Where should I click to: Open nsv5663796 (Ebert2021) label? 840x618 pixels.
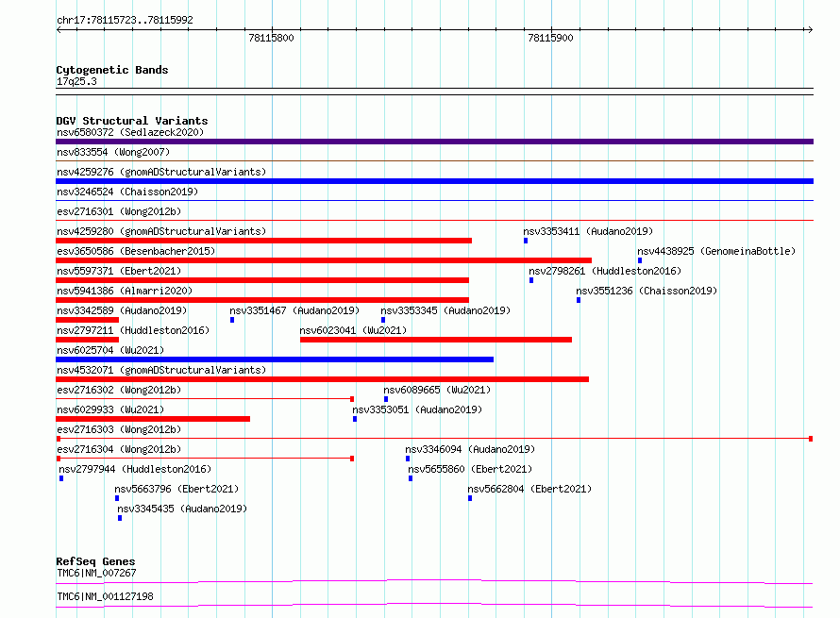[x=176, y=489]
